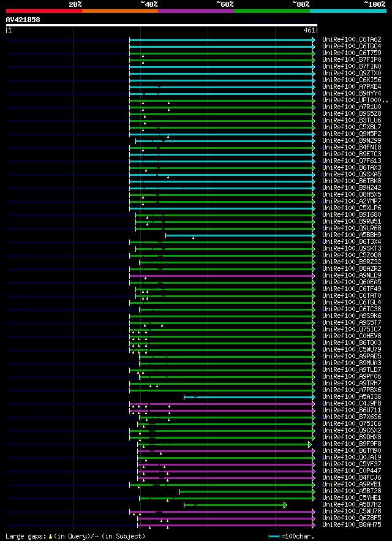Image resolution: width=392 pixels, height=541 pixels.
Task: Open hit UniRef100_Q9ZTX0
Action: coord(352,73)
